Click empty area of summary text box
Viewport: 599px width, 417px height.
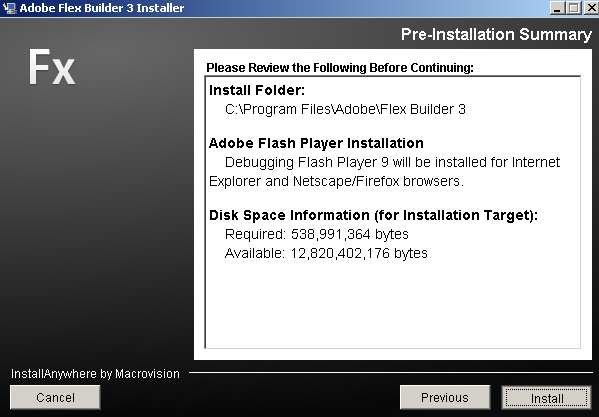point(393,305)
